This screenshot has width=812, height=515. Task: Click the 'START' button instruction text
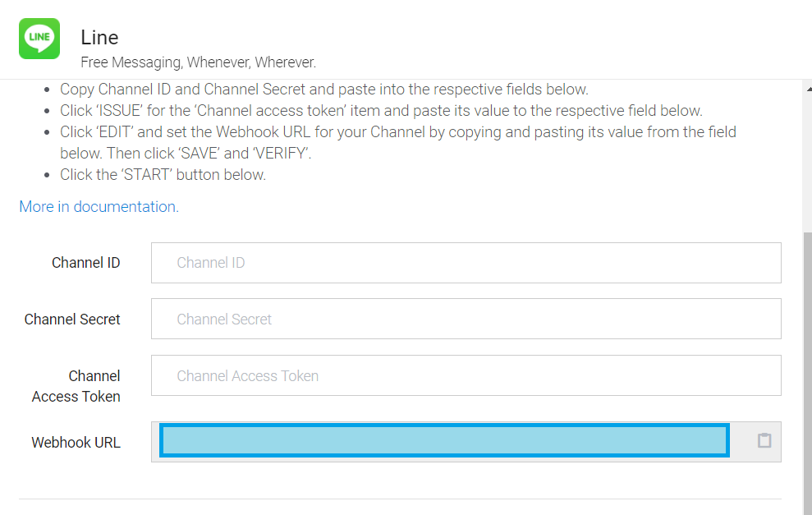pyautogui.click(x=163, y=175)
